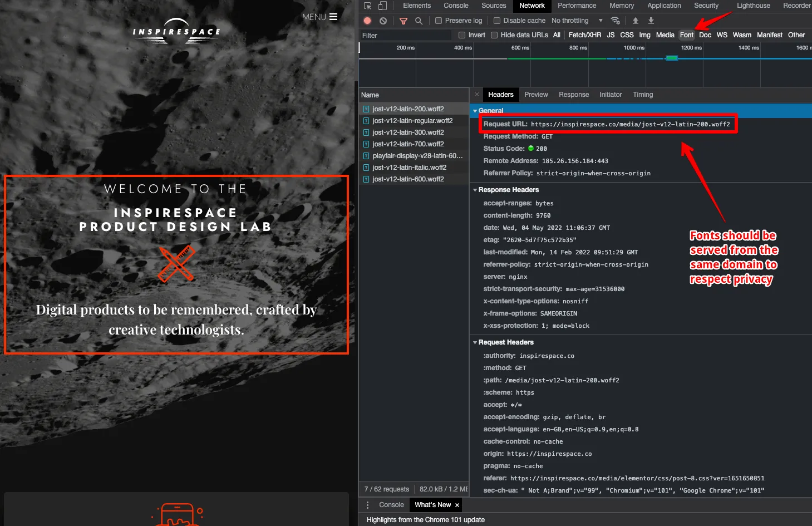Open Initiator tab of request
Screen dimensions: 812x526
pos(611,95)
